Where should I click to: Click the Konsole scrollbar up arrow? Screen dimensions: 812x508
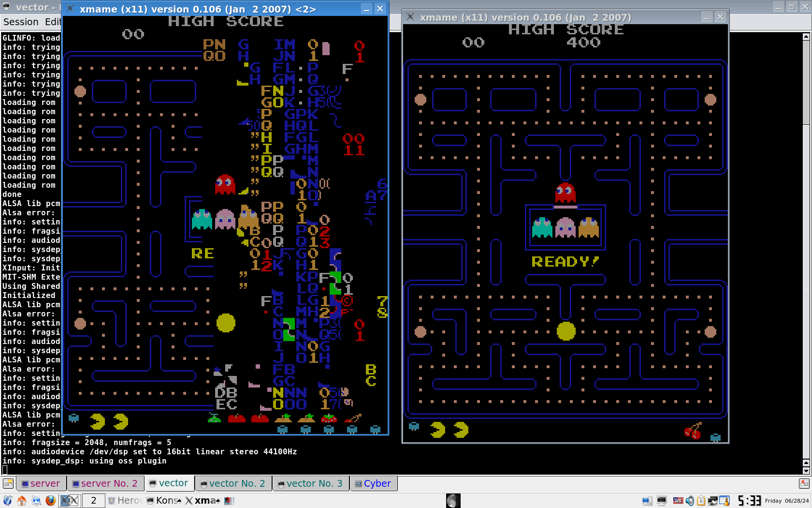(806, 37)
